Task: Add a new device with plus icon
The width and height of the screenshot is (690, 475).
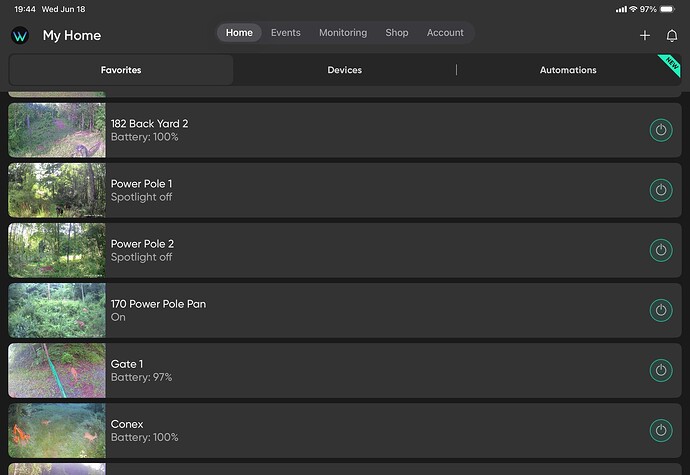Action: click(x=645, y=35)
